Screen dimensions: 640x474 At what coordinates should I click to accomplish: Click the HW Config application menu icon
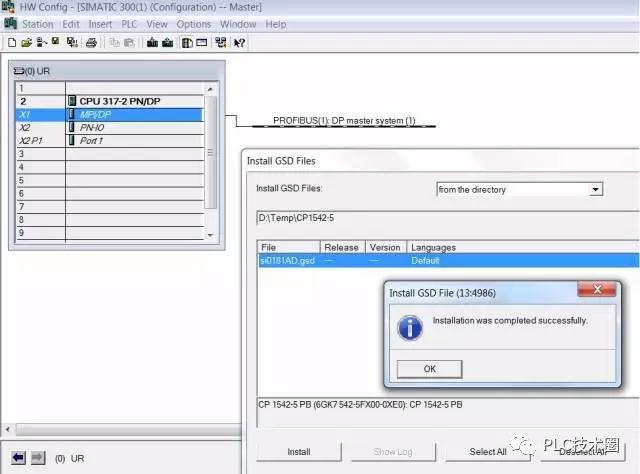coord(11,24)
